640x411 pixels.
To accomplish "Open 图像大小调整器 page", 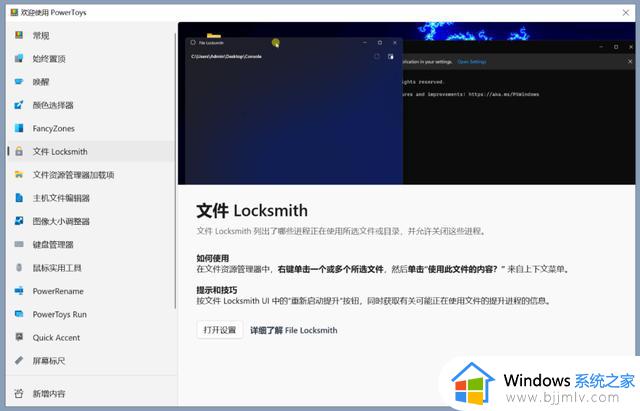I will 61,222.
